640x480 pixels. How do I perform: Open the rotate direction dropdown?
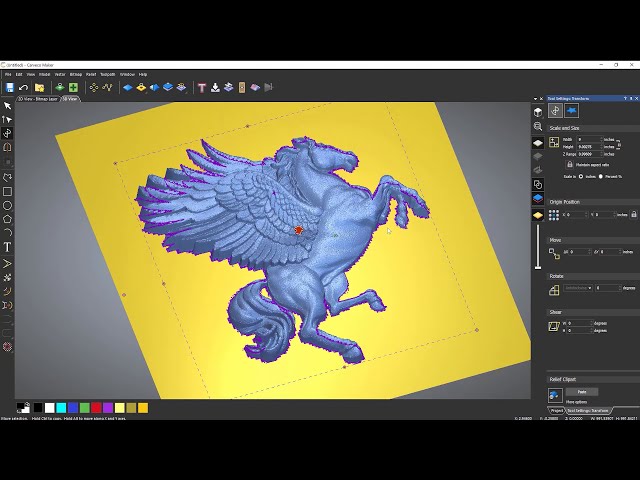click(x=578, y=288)
